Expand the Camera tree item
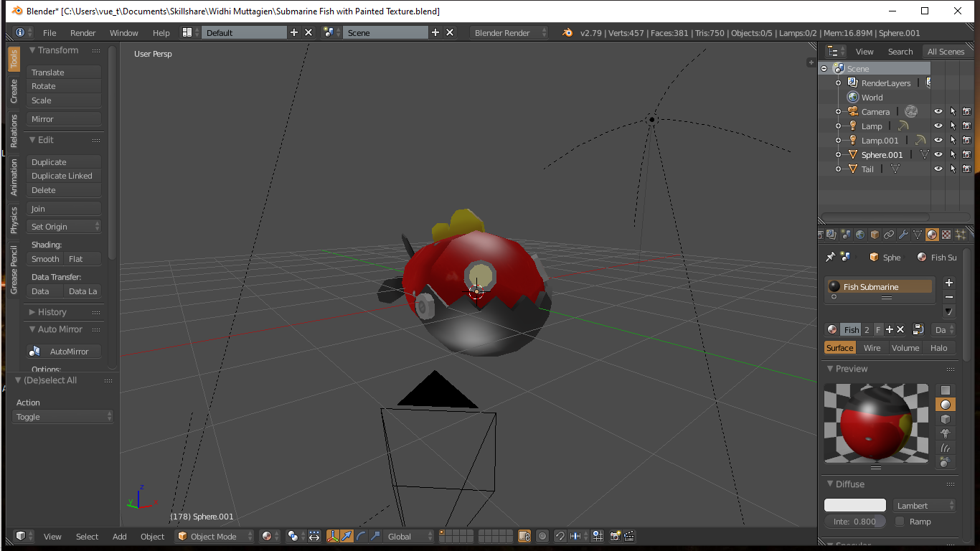This screenshot has width=980, height=551. pyautogui.click(x=838, y=112)
